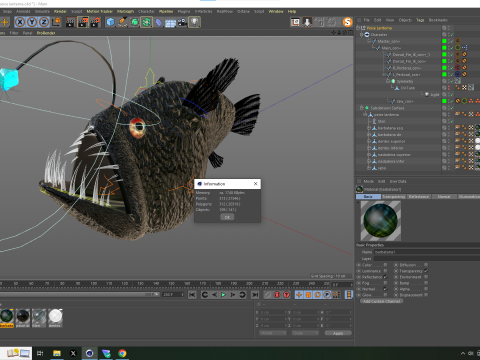480x360 pixels.
Task: Collapse the Character object tree node
Action: [361, 35]
